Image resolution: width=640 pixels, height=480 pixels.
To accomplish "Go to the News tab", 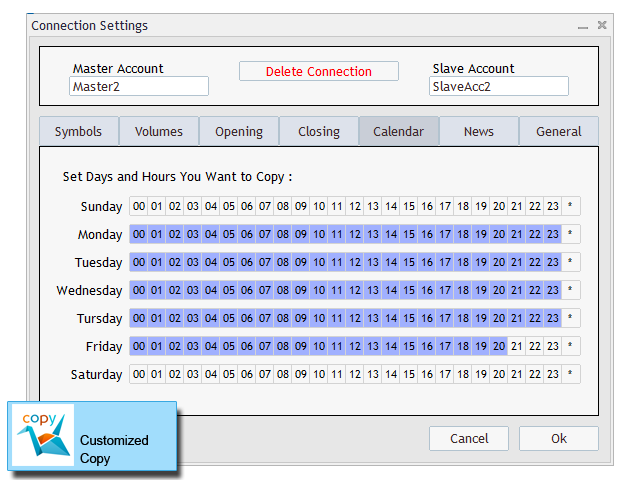I will click(x=478, y=131).
